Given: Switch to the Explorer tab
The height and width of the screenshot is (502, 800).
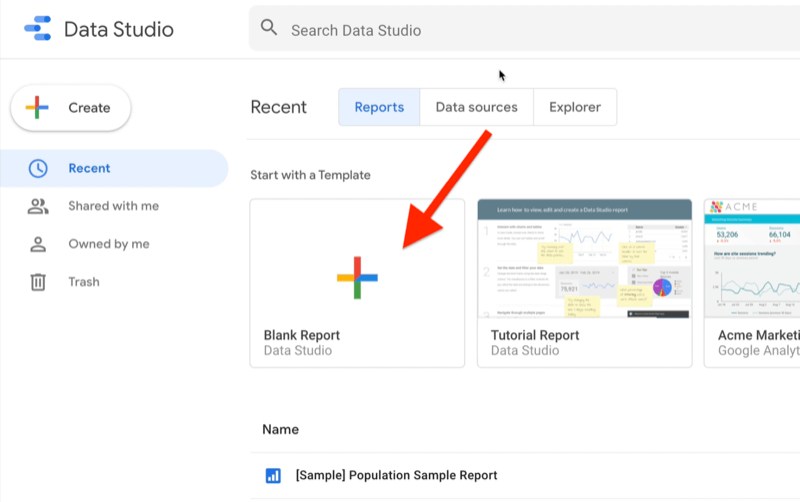Looking at the screenshot, I should tap(575, 107).
